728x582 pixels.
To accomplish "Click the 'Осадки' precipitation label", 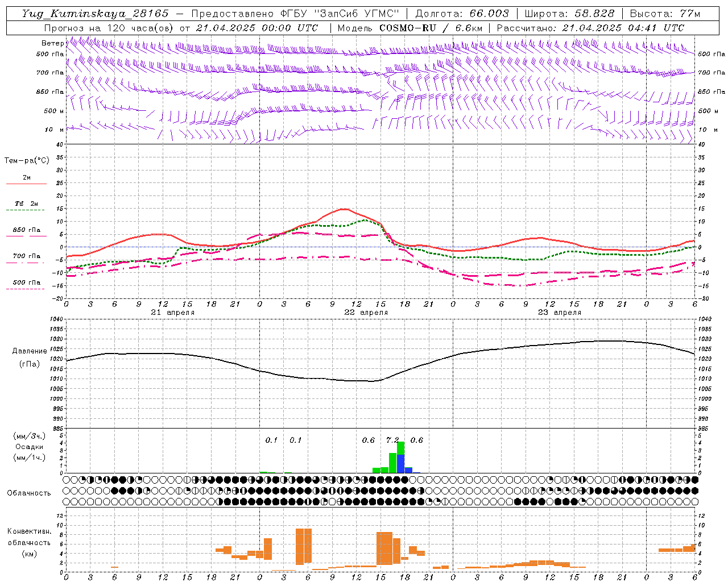I will point(30,447).
